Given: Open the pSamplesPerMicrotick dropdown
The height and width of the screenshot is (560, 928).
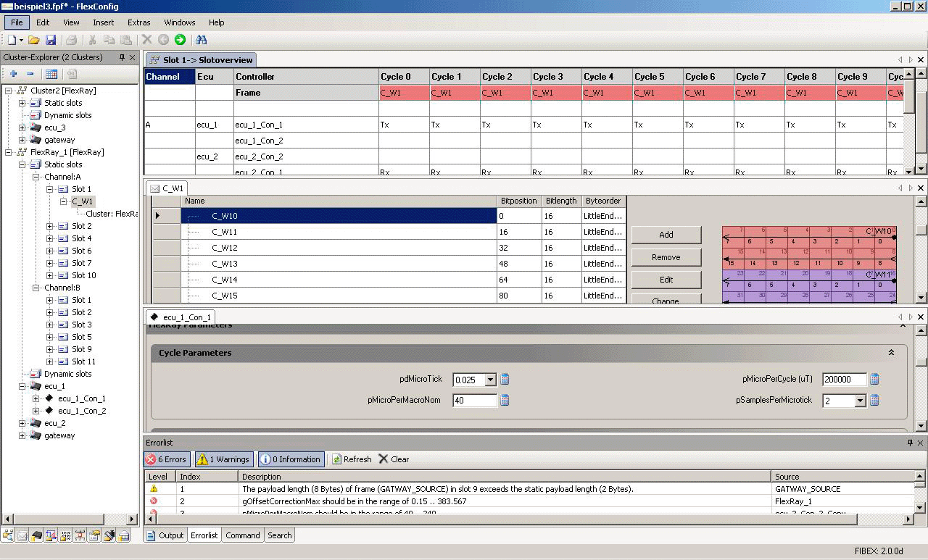Looking at the screenshot, I should pyautogui.click(x=860, y=401).
